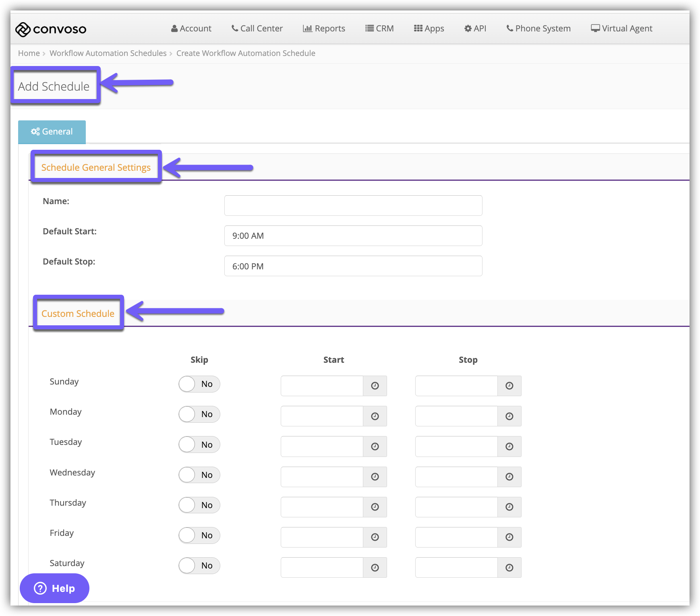The image size is (700, 616).
Task: Click into the Name input field
Action: tap(353, 206)
